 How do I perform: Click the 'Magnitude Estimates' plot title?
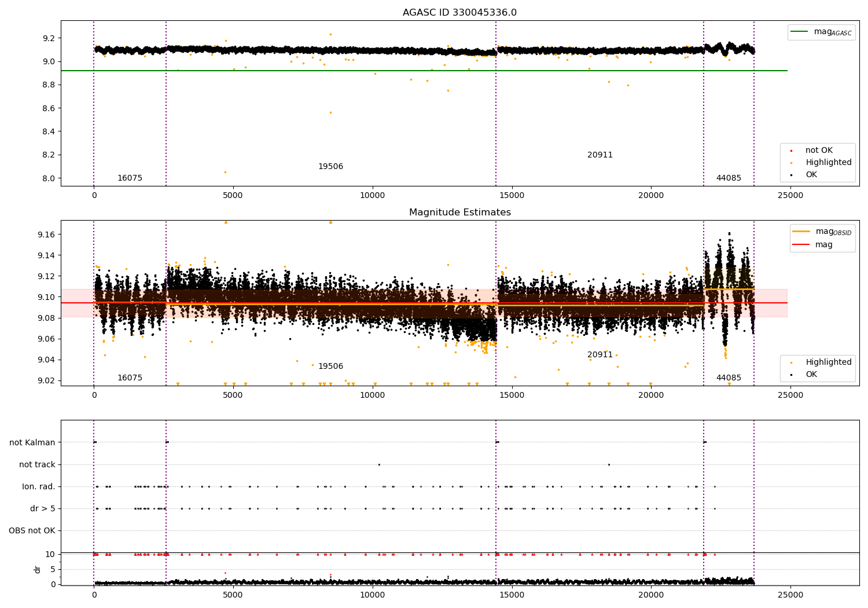click(x=459, y=213)
